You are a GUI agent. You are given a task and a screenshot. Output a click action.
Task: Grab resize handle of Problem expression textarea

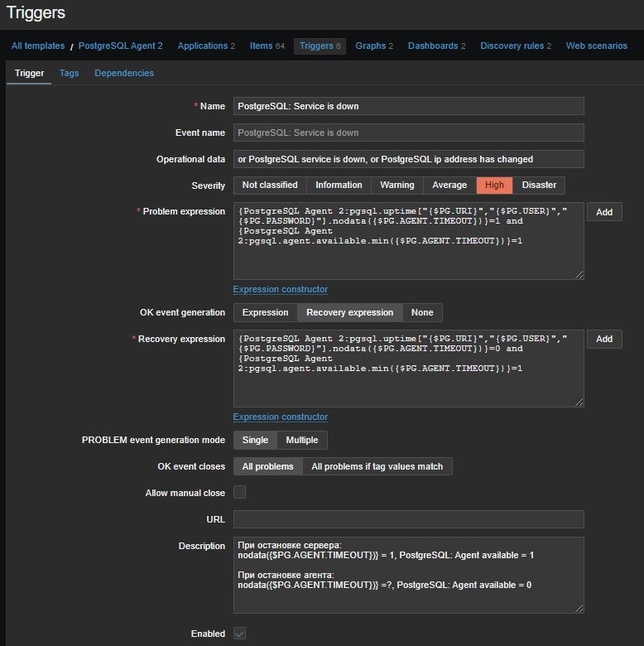[579, 275]
